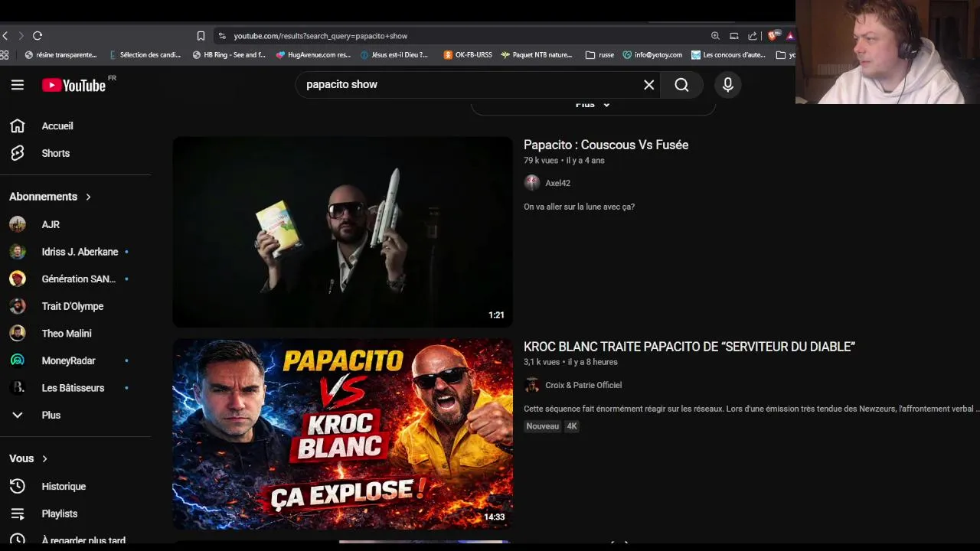Open the YouTube hamburger guide menu
Image resolution: width=980 pixels, height=551 pixels.
point(18,85)
